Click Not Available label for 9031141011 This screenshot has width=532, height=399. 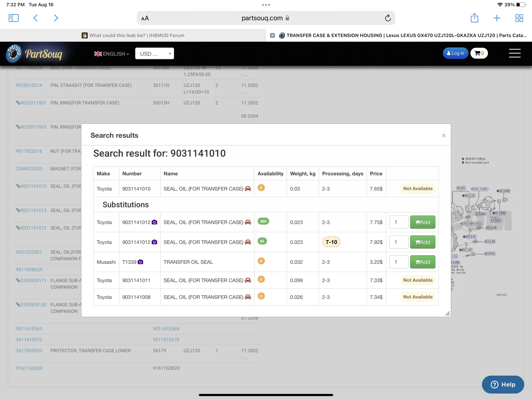(x=418, y=280)
